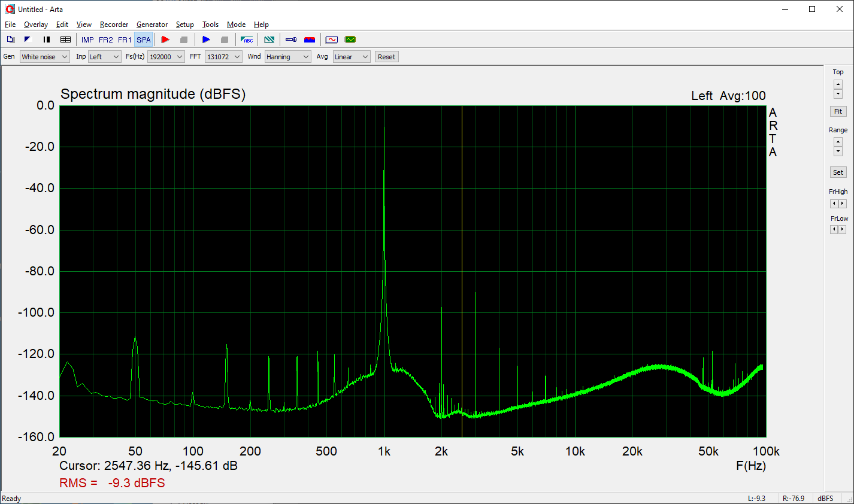The image size is (854, 504).
Task: Open the Gen White noise dropdown
Action: point(45,57)
